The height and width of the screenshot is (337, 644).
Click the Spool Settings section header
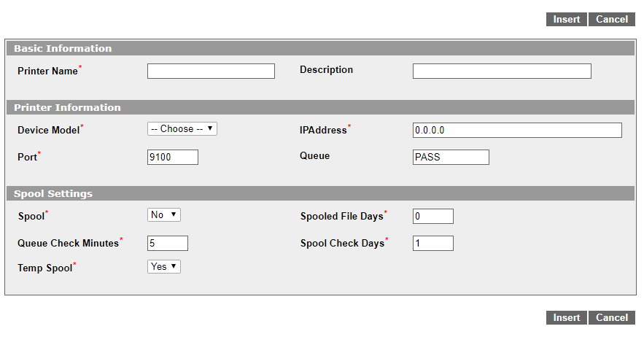[x=320, y=193]
